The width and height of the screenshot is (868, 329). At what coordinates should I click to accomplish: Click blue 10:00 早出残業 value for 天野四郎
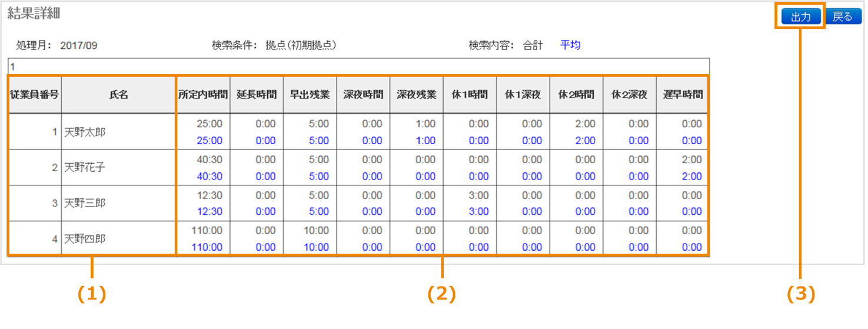[x=316, y=247]
